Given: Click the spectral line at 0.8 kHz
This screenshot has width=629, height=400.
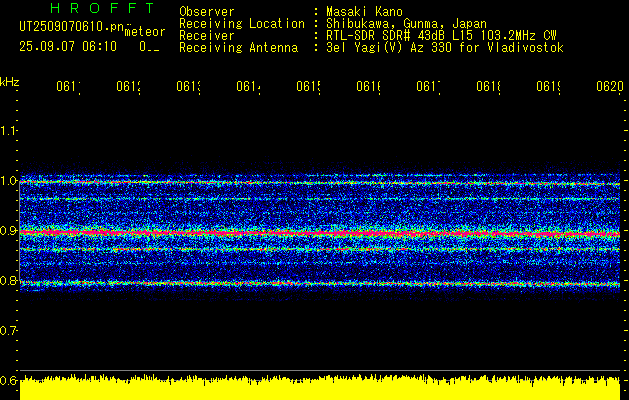Looking at the screenshot, I should pyautogui.click(x=320, y=284).
